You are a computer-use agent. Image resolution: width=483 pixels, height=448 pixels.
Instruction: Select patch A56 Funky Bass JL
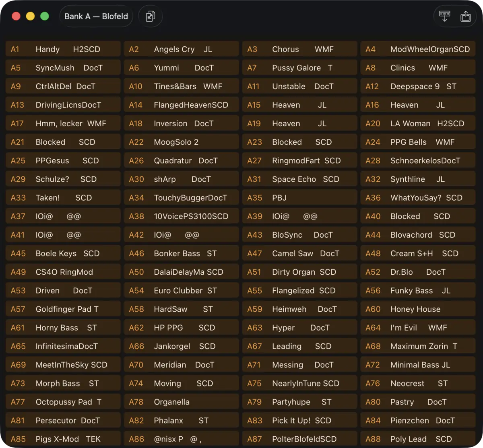point(418,290)
